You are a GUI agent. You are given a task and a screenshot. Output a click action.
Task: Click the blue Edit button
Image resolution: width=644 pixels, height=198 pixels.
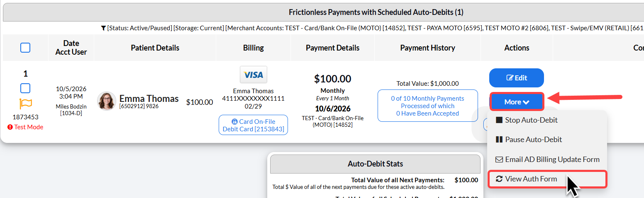pos(517,78)
